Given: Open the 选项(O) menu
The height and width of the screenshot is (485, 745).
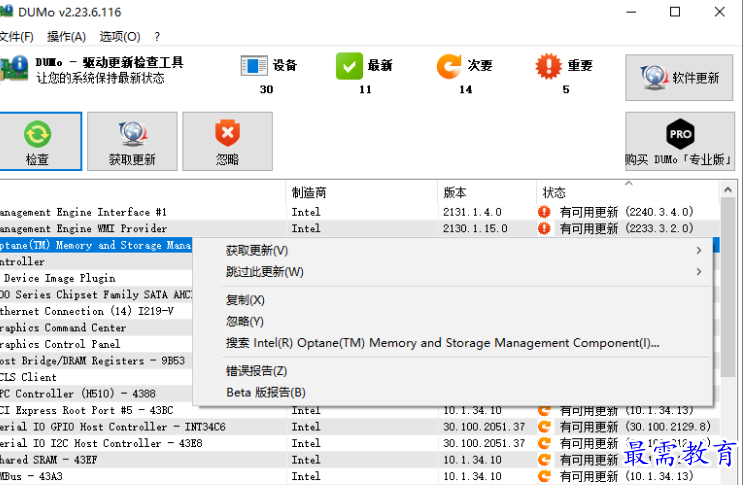Looking at the screenshot, I should coord(119,37).
